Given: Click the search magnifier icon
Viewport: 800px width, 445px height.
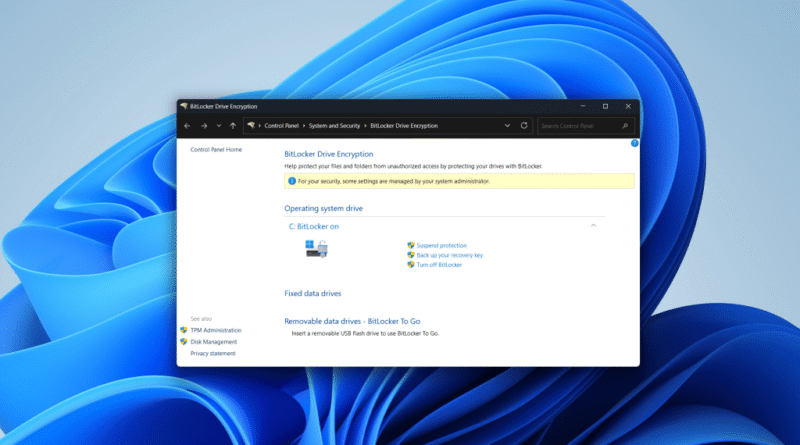Looking at the screenshot, I should coord(625,126).
